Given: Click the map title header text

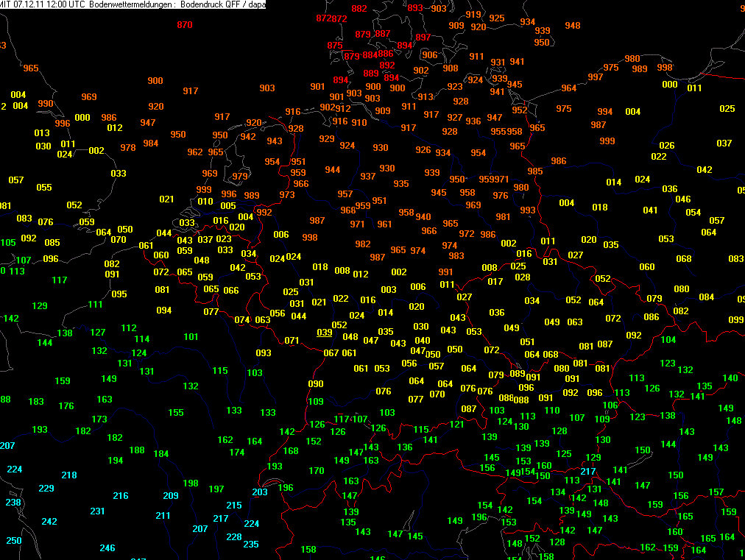Looking at the screenshot, I should [x=133, y=4].
